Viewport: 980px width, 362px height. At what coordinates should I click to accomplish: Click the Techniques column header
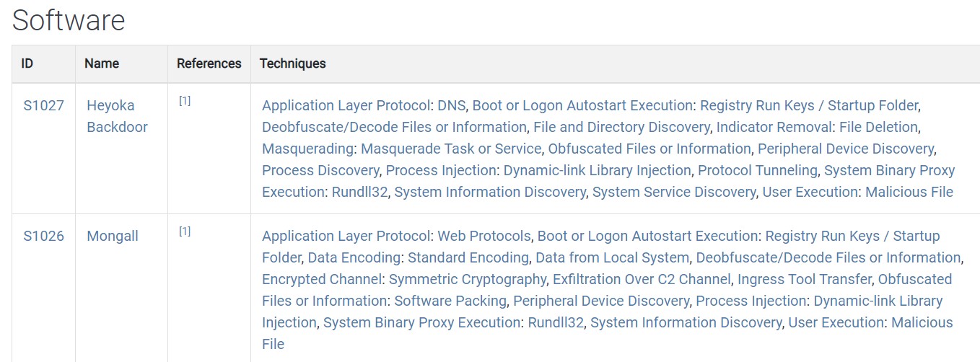point(292,63)
